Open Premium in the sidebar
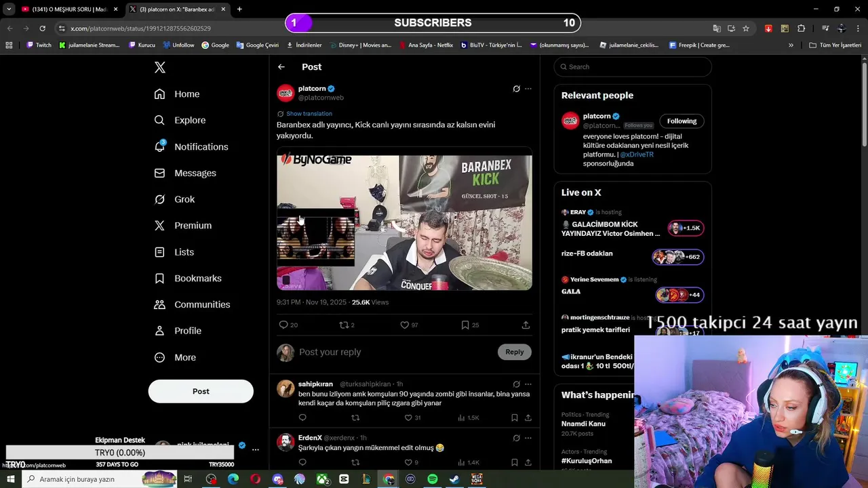 click(x=183, y=226)
